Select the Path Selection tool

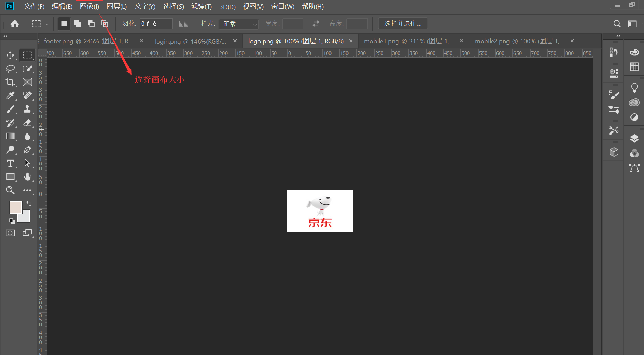click(x=27, y=163)
